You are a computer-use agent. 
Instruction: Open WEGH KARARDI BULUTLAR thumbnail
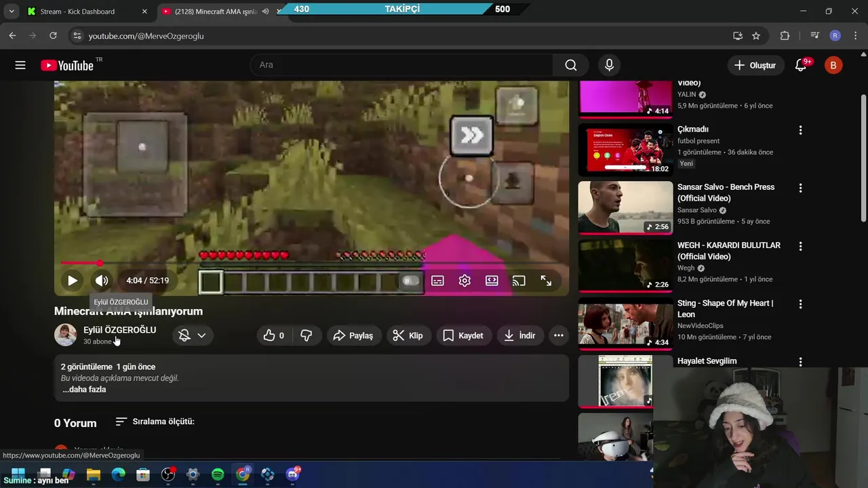tap(625, 266)
